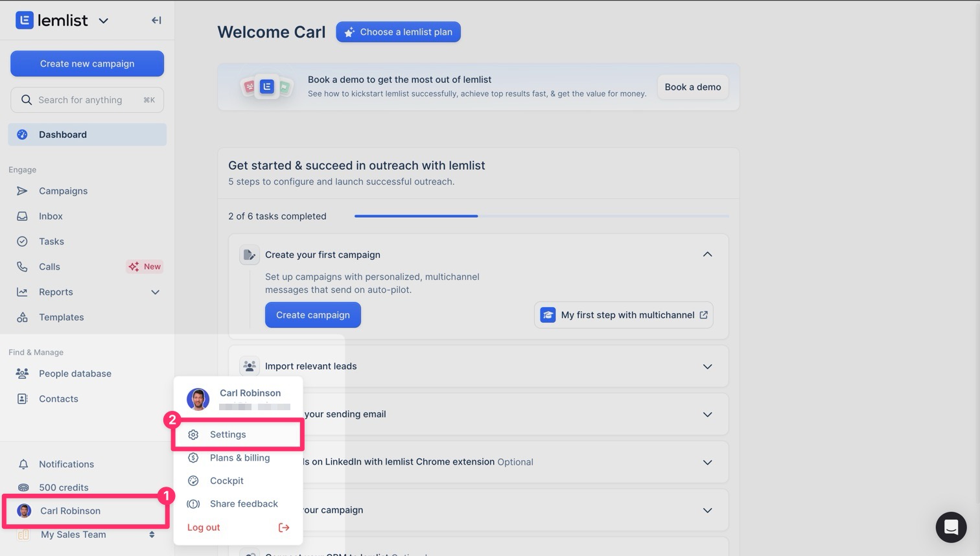
Task: Collapse the Create your first campaign section
Action: [707, 255]
